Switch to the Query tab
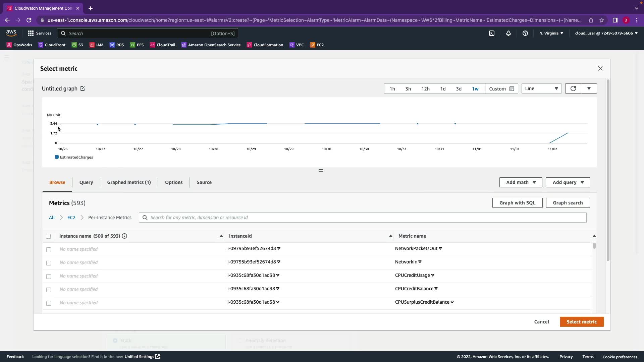Viewport: 644px width, 362px height. pos(86,182)
